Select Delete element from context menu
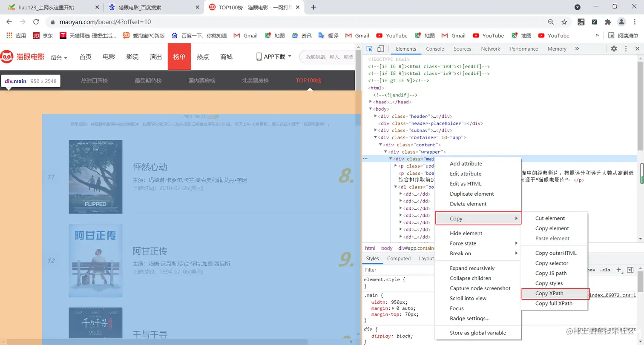This screenshot has width=644, height=345. [478, 204]
